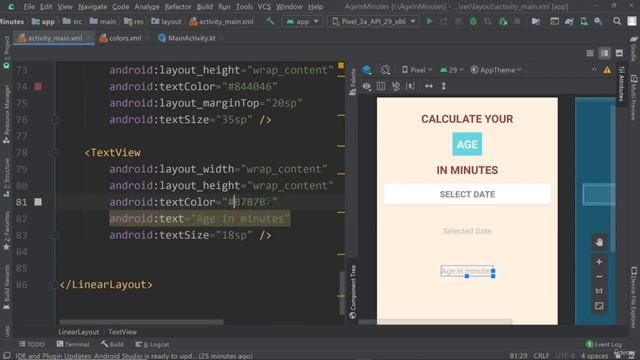Click the LinearLayout breadcrumb
Viewport: 640px width, 360px height.
(78, 332)
